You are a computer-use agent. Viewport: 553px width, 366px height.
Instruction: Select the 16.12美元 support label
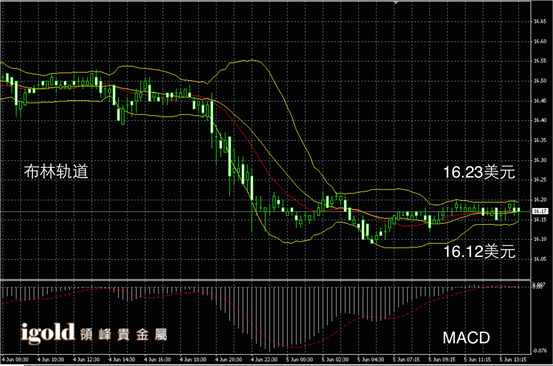tap(479, 251)
